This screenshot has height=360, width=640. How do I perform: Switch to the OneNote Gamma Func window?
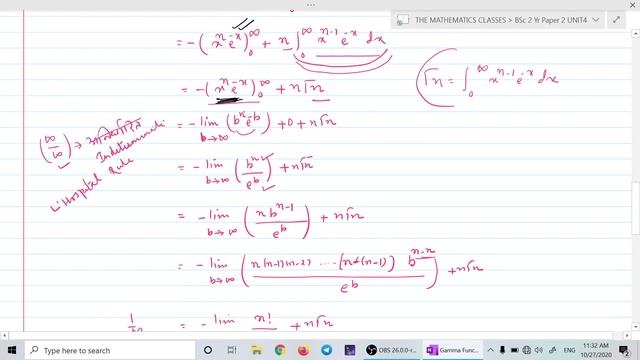point(452,350)
